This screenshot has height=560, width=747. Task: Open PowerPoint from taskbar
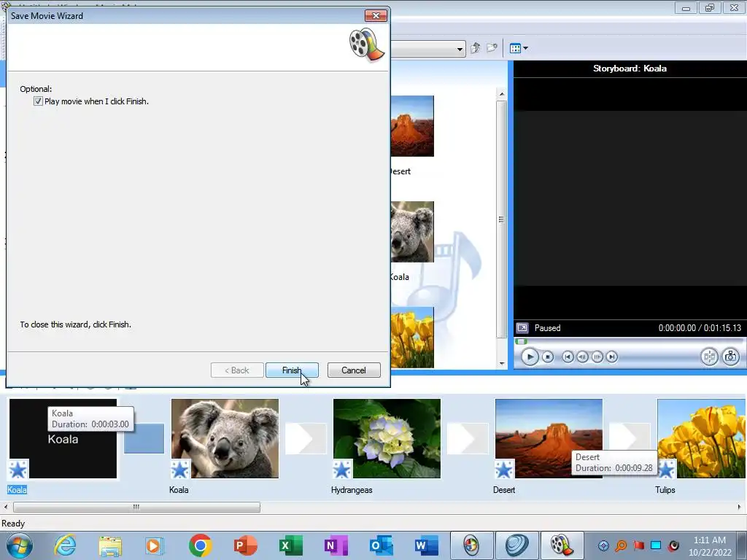point(245,545)
